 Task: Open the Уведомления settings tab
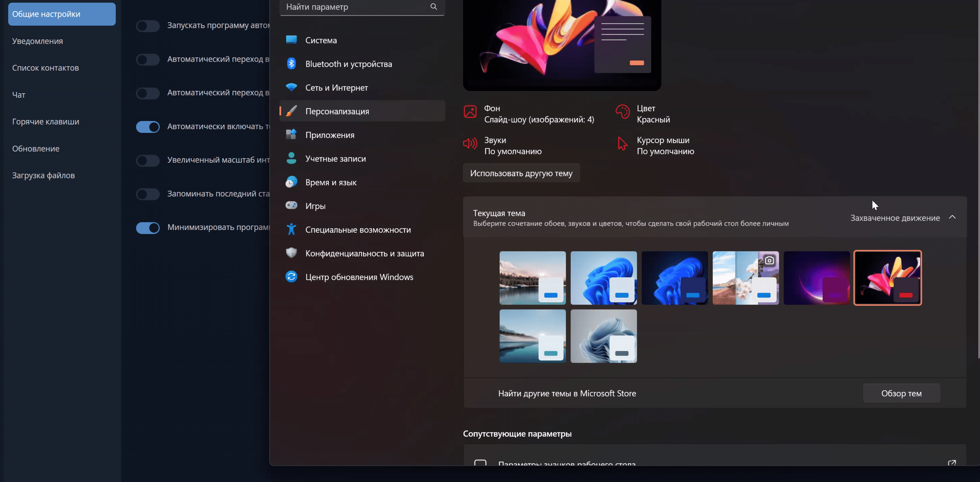pos(37,41)
